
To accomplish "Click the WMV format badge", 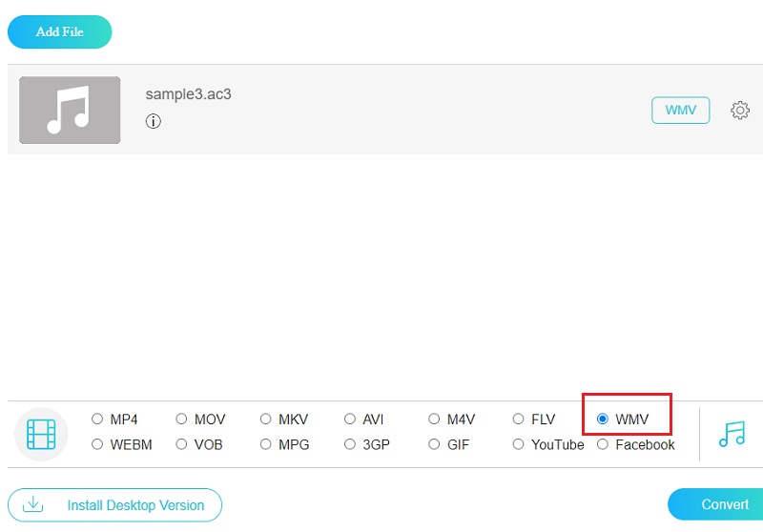I will (680, 111).
